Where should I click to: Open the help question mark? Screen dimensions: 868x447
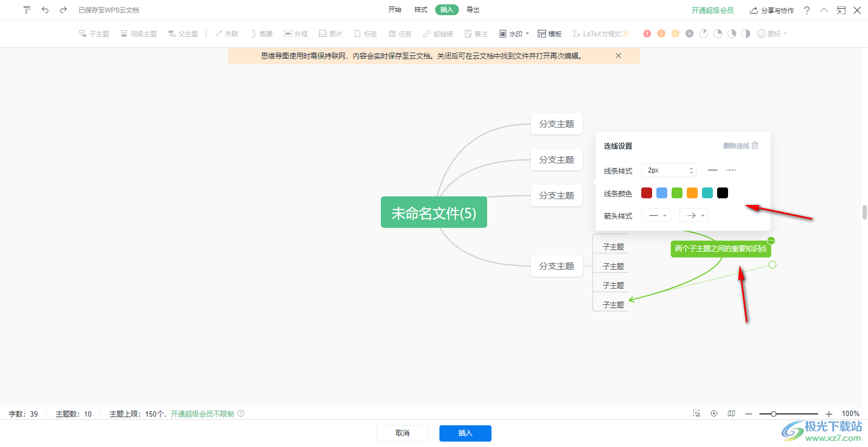(x=807, y=10)
